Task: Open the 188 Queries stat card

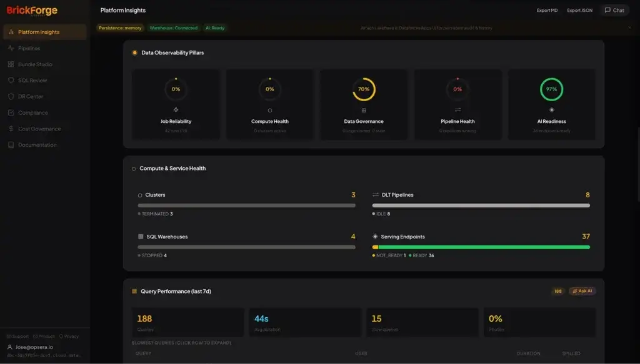Action: pos(187,322)
